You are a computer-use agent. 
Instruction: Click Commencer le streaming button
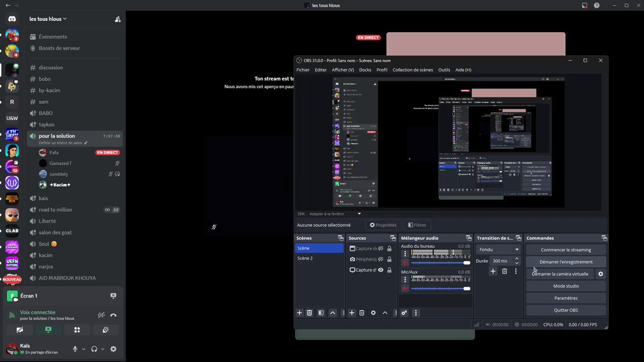point(566,250)
